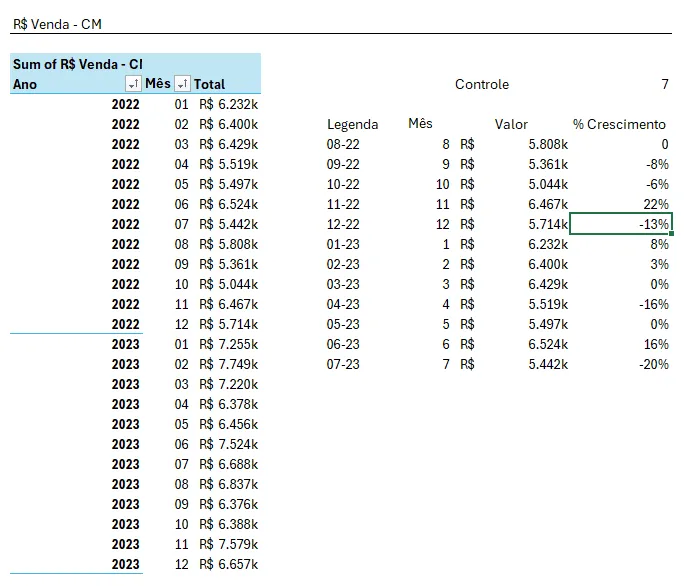The image size is (688, 586).
Task: Select the selected -13% growth cell
Action: (620, 224)
